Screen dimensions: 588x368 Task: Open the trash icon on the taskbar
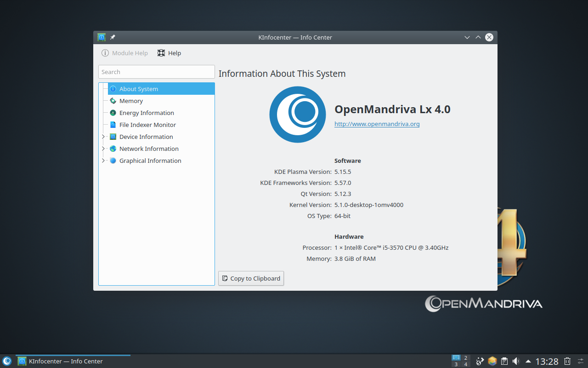pos(567,361)
